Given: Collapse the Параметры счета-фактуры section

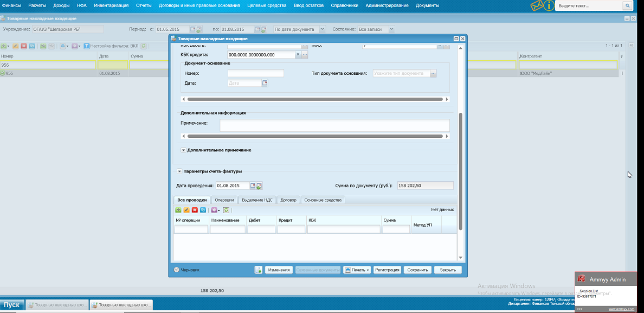Looking at the screenshot, I should click(179, 171).
